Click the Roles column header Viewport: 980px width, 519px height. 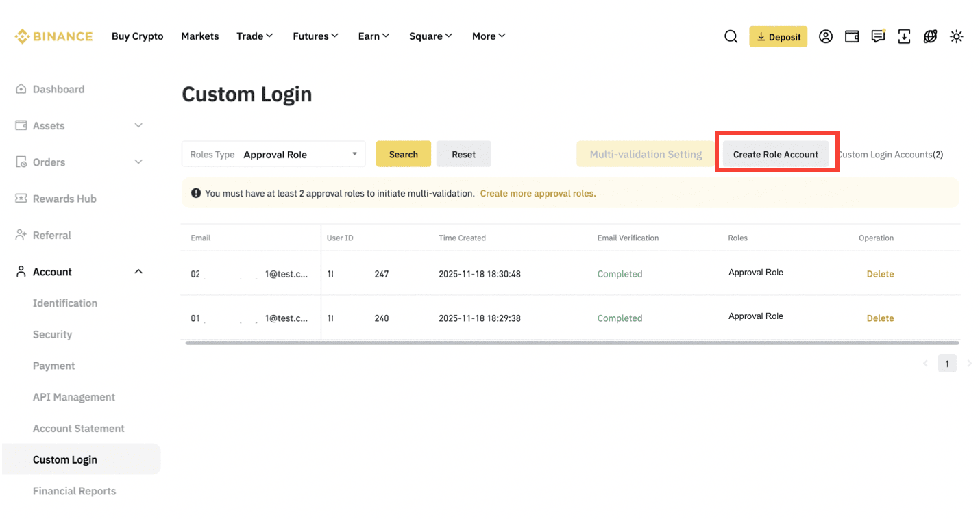[737, 238]
